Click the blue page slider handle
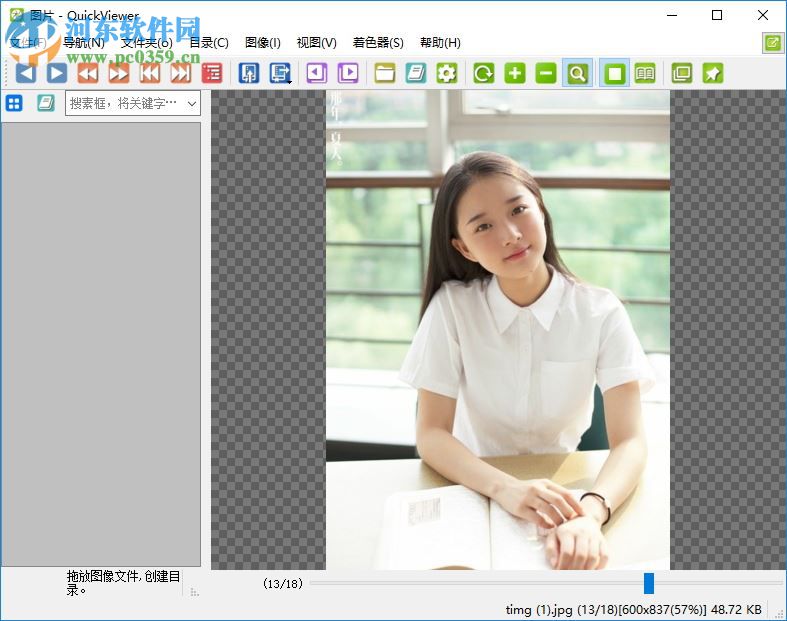 point(649,583)
